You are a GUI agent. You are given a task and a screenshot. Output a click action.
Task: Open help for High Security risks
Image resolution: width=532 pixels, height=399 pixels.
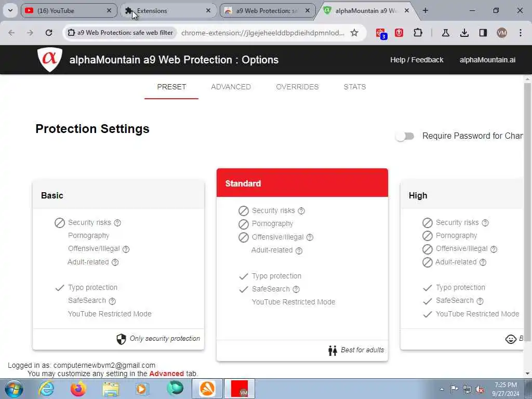click(485, 223)
